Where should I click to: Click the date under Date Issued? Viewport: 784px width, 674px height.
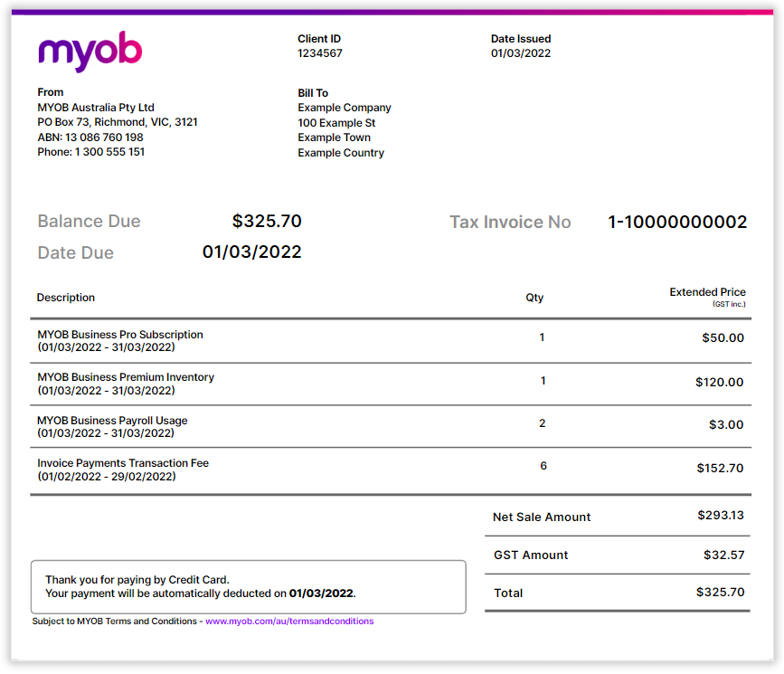tap(521, 53)
